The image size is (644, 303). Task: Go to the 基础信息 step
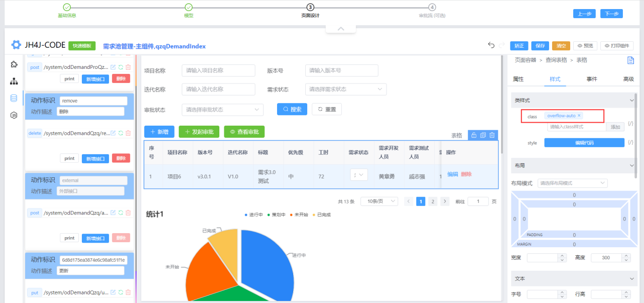[x=67, y=11]
